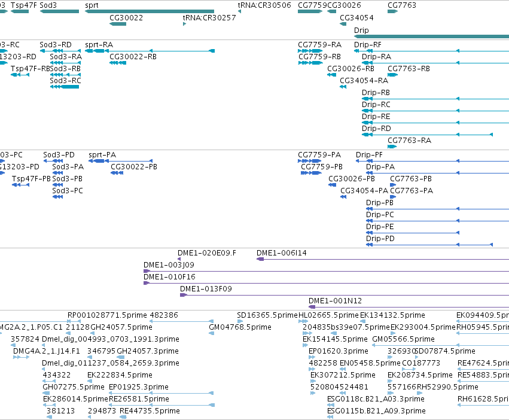Click the DME1-013F09 clone label
The height and width of the screenshot is (420, 509).
point(206,289)
